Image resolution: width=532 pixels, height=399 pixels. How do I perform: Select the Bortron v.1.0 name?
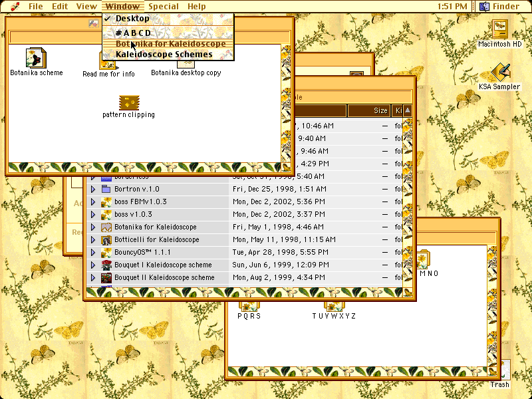tap(137, 189)
